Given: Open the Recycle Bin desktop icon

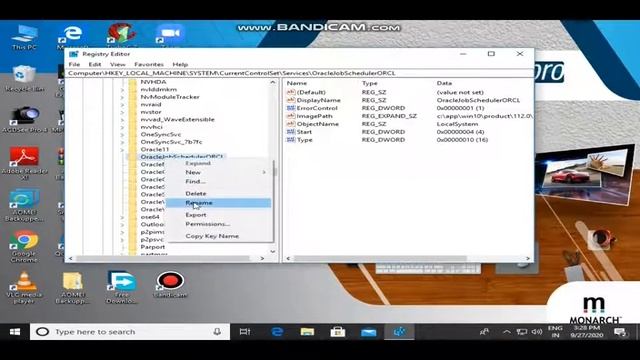Looking at the screenshot, I should [24, 78].
